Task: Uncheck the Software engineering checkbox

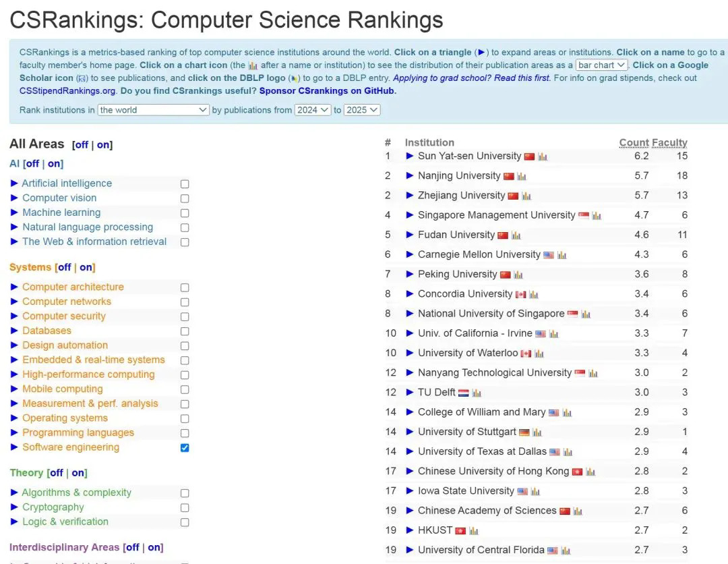Action: (184, 447)
